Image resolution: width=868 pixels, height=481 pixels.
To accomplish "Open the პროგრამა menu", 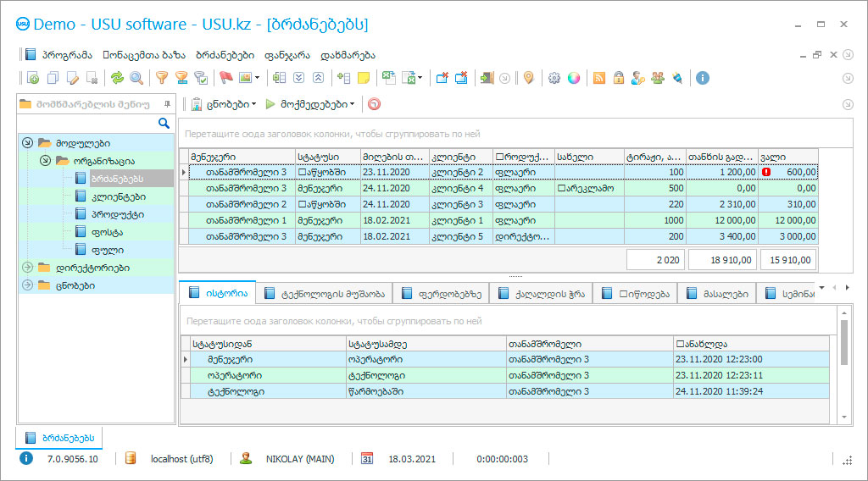I will [67, 55].
